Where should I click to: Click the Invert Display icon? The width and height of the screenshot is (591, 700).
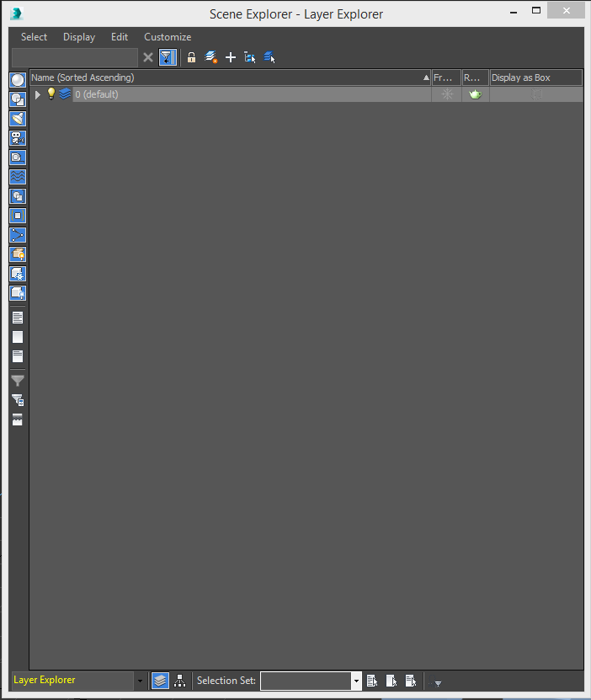click(18, 356)
